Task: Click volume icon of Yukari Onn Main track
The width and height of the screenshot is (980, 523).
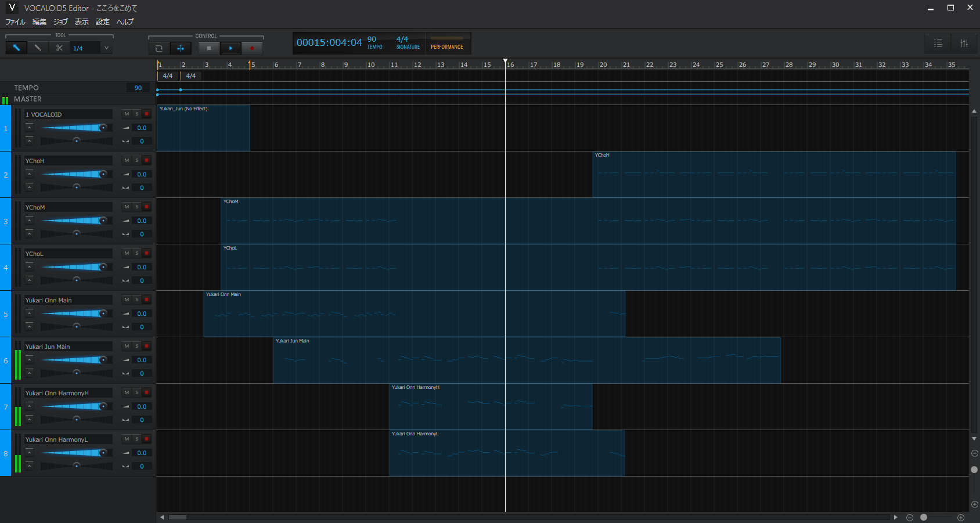Action: (x=126, y=313)
